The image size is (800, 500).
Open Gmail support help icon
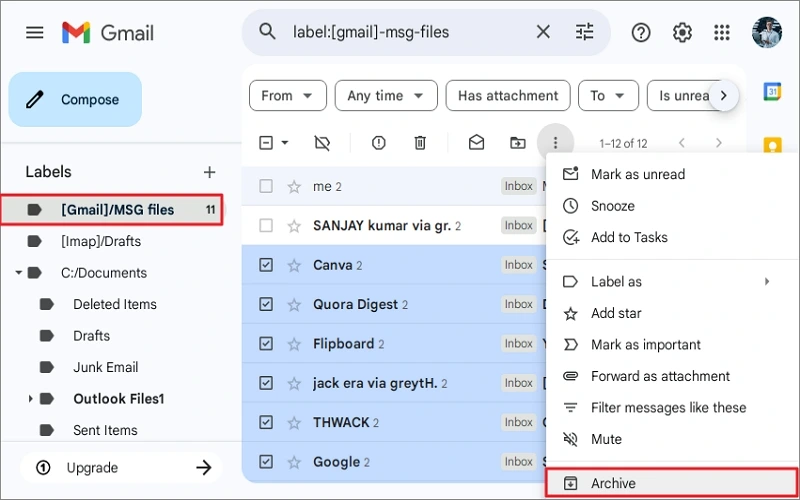[641, 33]
